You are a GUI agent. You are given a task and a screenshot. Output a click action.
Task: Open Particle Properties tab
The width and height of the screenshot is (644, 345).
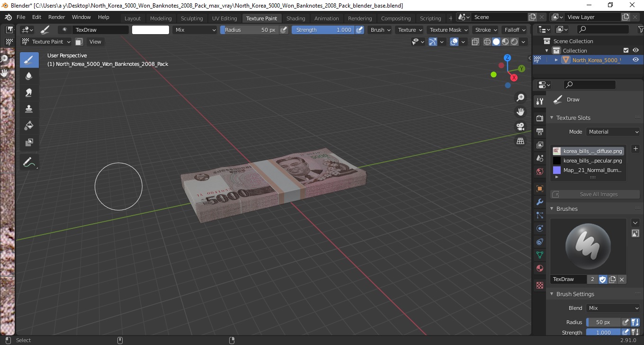click(x=539, y=215)
